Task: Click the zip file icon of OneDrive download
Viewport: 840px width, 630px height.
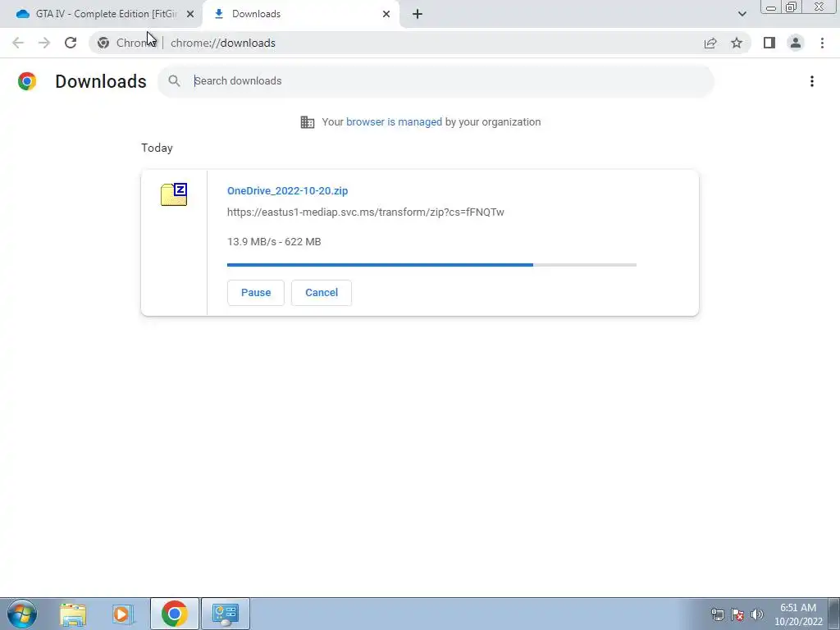Action: (x=174, y=194)
